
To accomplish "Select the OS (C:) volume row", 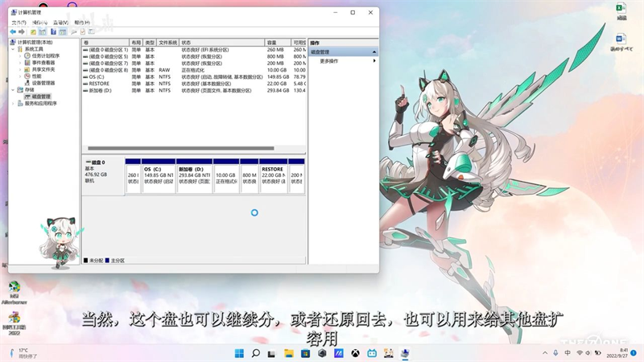I will pos(194,76).
